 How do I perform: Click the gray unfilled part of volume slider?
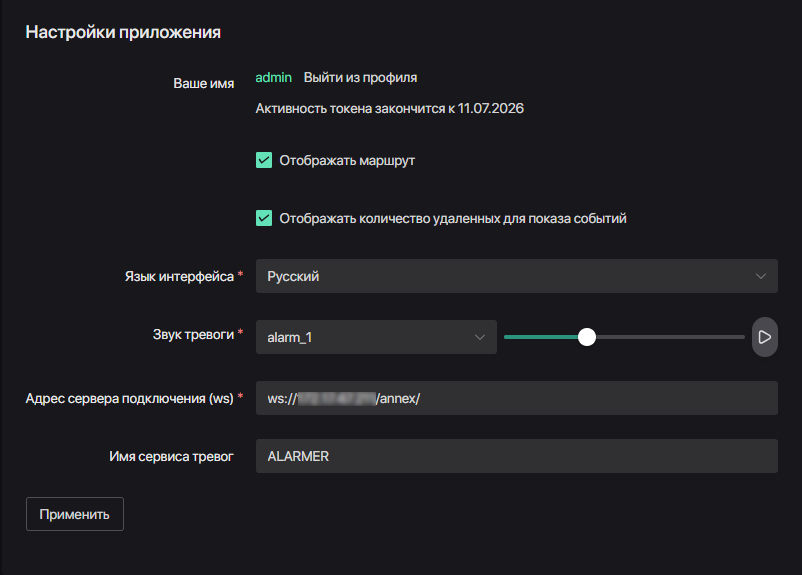pos(670,337)
